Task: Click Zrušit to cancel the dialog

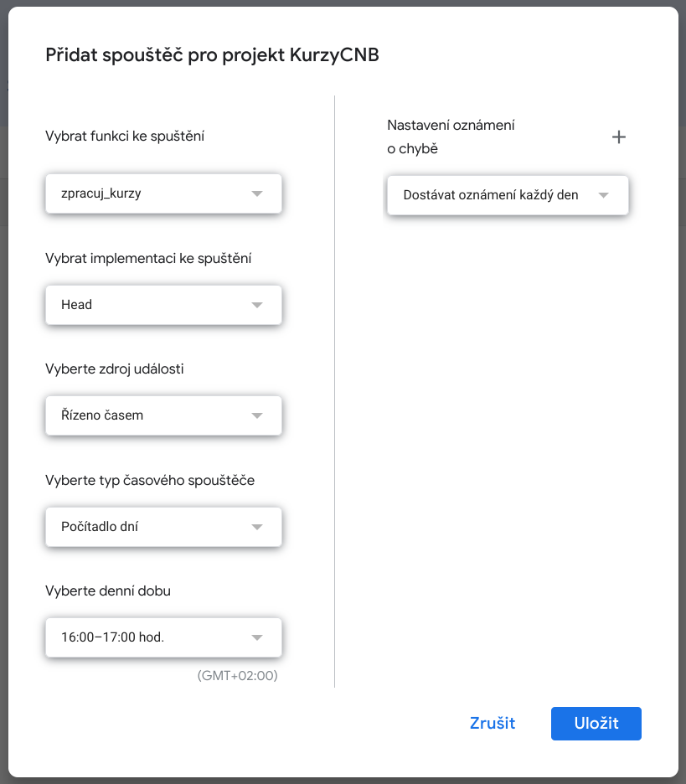Action: [x=493, y=723]
